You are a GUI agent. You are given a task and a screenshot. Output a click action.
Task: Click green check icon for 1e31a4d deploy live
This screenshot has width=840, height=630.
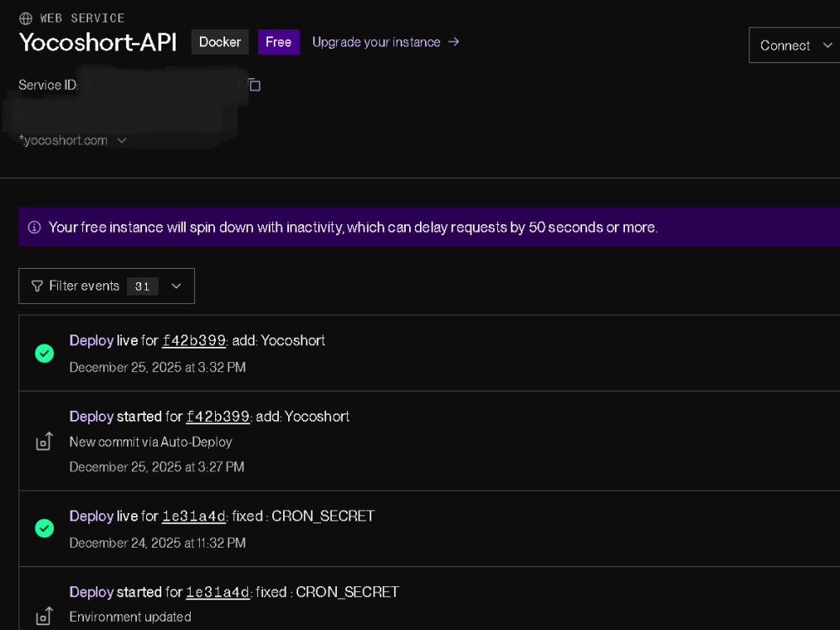[x=45, y=528]
